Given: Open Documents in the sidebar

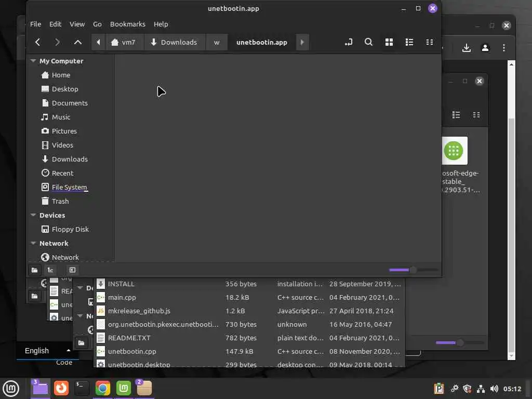Looking at the screenshot, I should pos(70,103).
